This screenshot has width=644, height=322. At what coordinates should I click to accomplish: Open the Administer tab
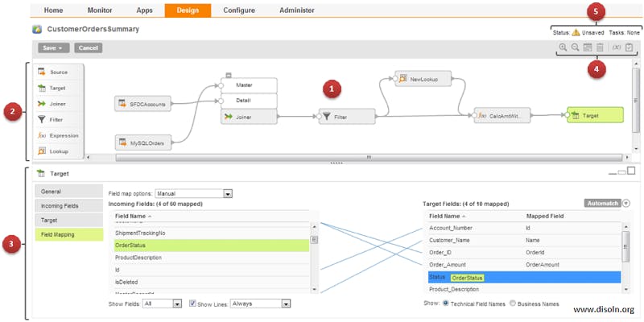297,10
